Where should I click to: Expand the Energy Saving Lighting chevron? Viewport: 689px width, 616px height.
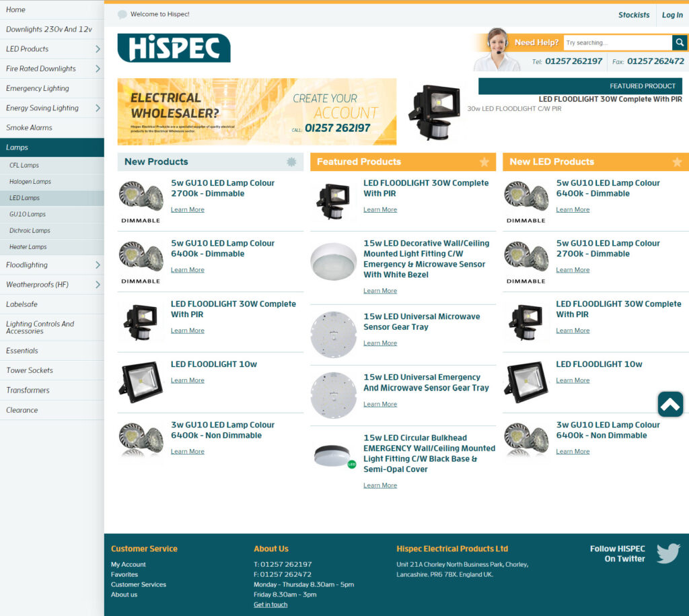pos(98,108)
